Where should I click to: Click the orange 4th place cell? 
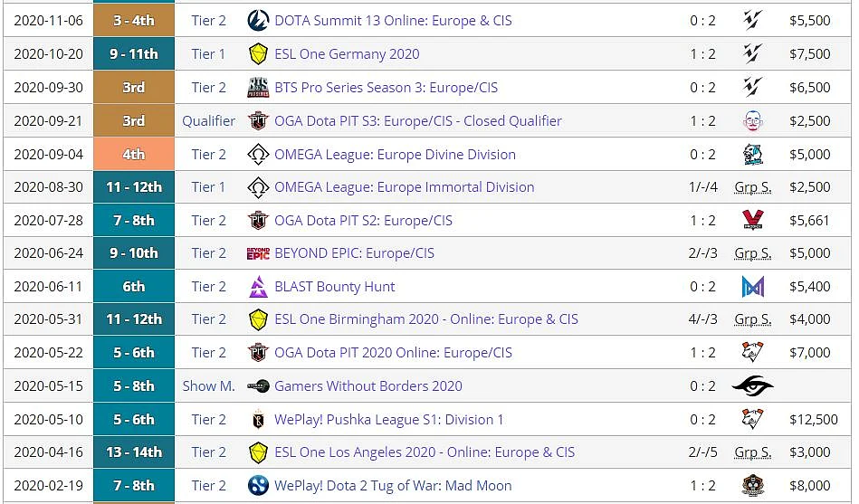point(134,154)
